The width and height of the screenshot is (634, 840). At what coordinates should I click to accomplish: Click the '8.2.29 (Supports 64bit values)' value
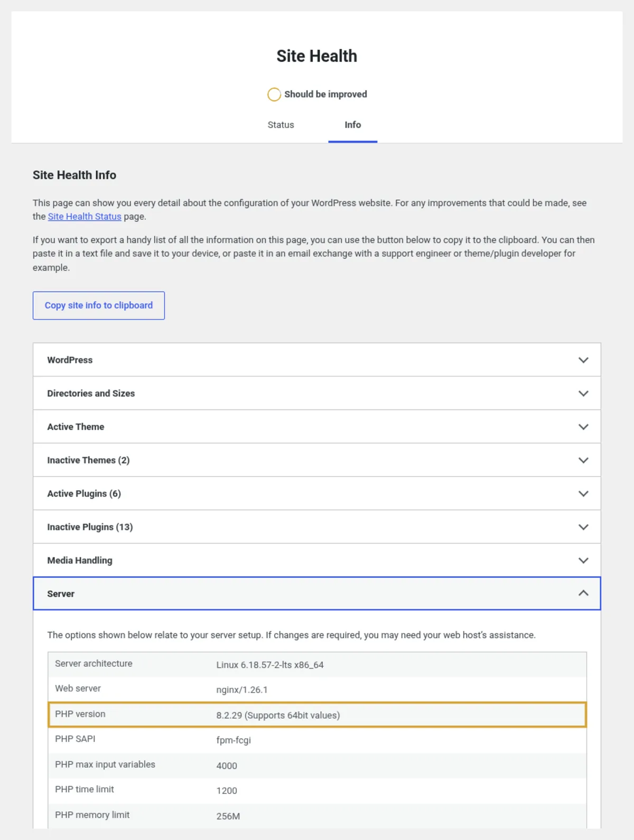(278, 715)
